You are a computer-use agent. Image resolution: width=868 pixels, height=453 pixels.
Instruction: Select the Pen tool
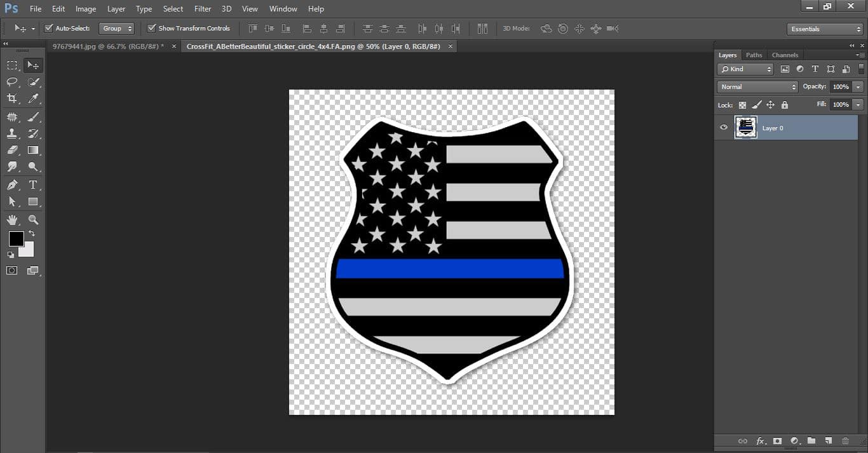click(12, 185)
